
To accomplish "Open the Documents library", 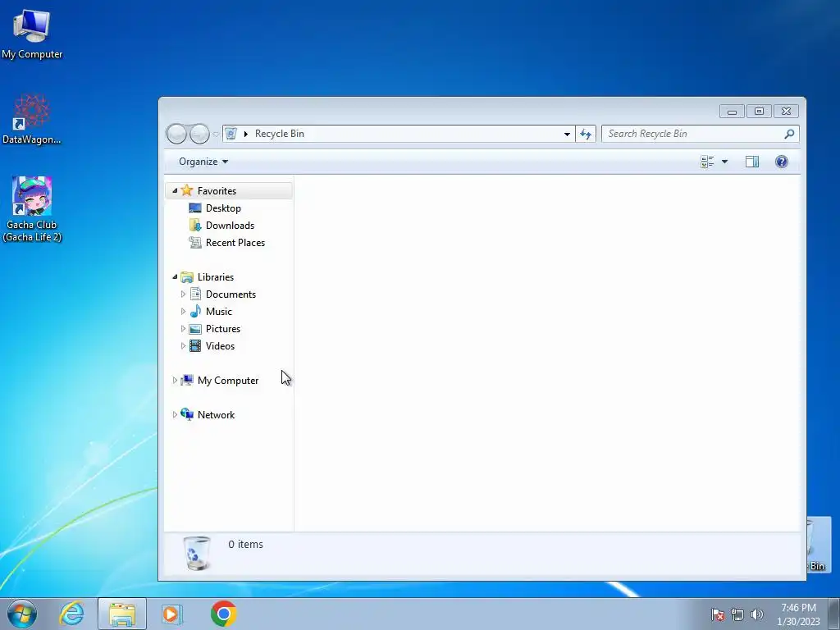I will (x=231, y=294).
